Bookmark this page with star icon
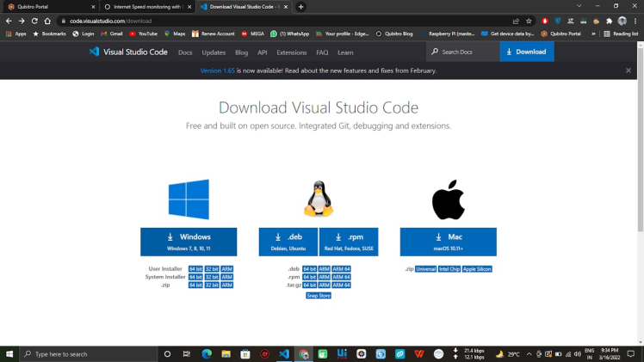Image resolution: width=644 pixels, height=362 pixels. pos(529,21)
